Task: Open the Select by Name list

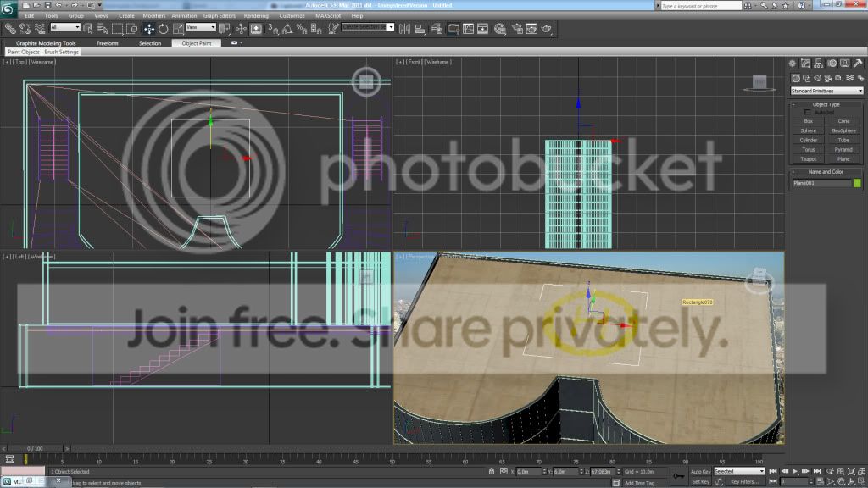Action: (103, 29)
